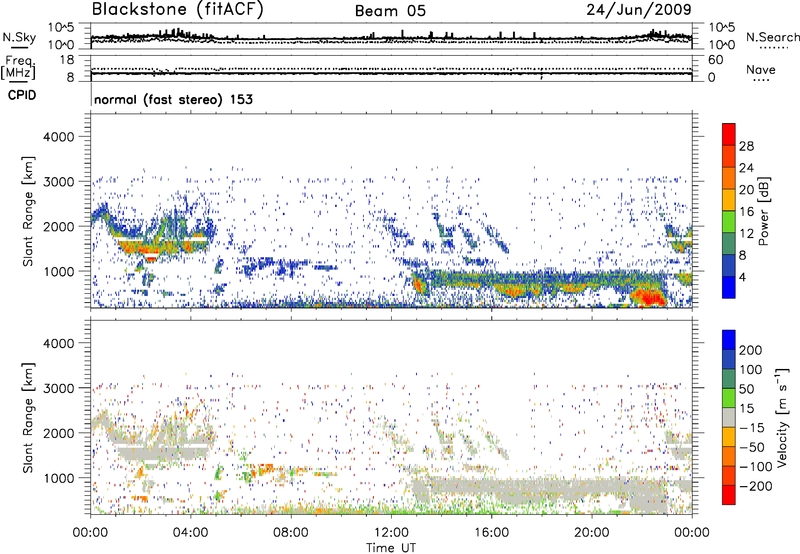
Task: Click the date "24/Jun/2009"
Action: coord(639,9)
